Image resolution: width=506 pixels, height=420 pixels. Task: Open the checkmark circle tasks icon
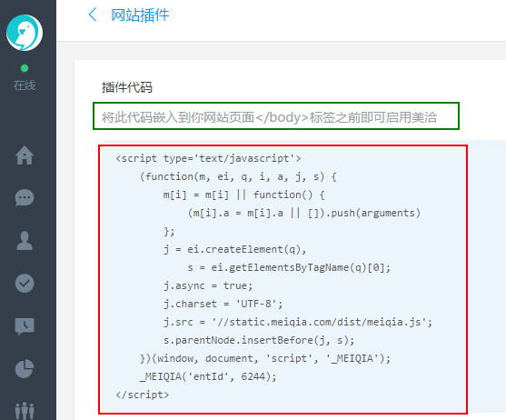25,284
